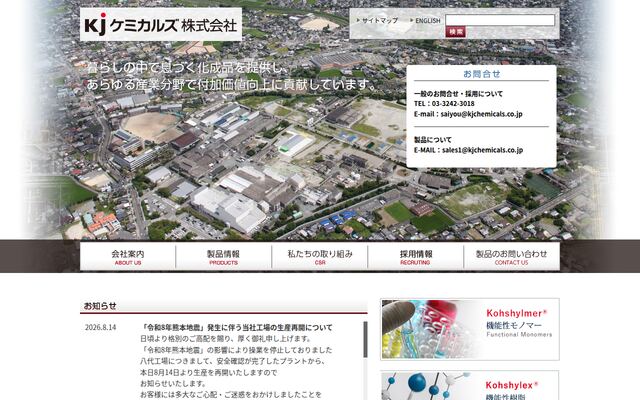Screen dimensions: 640x400
Task: Open 製品のお問い合わせ CONTACT US menu
Action: pyautogui.click(x=511, y=257)
